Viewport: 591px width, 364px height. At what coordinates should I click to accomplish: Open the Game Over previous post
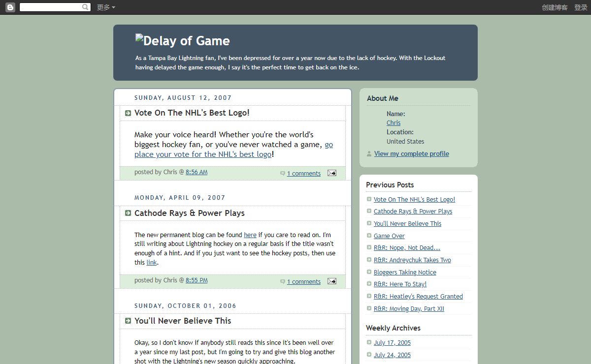coord(389,236)
